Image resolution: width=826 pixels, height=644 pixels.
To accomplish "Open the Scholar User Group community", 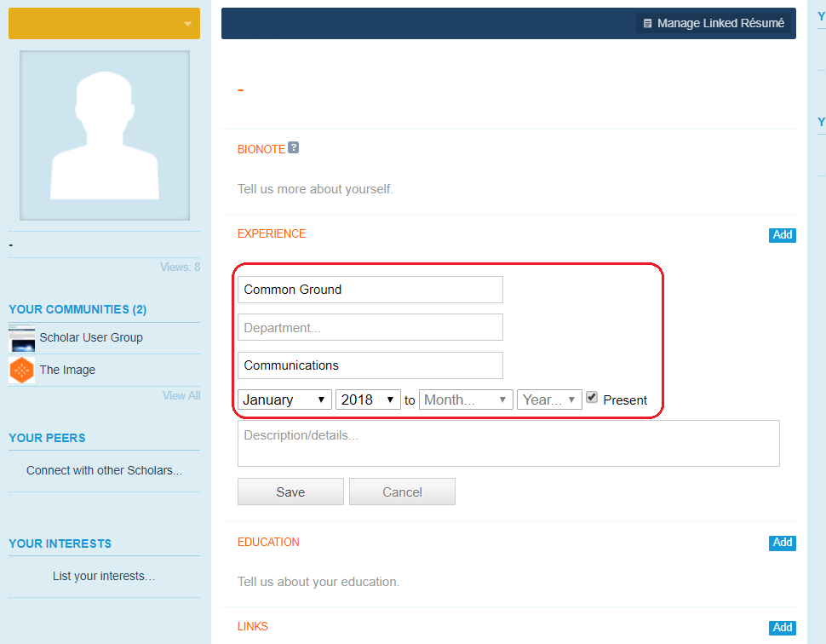I will 91,338.
